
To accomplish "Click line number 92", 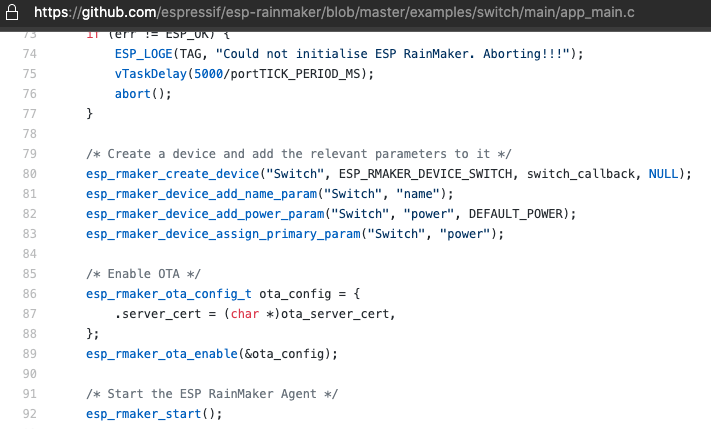I will pyautogui.click(x=29, y=414).
